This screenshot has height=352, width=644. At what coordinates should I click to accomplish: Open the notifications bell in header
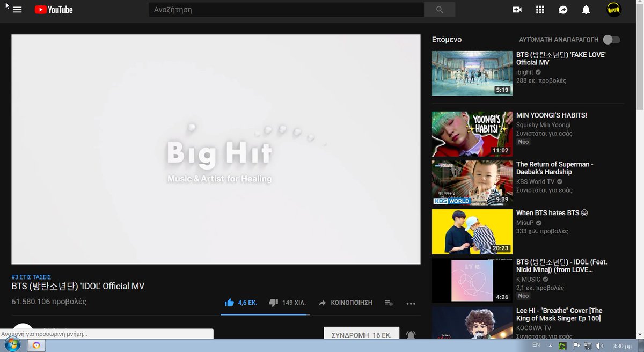(586, 10)
